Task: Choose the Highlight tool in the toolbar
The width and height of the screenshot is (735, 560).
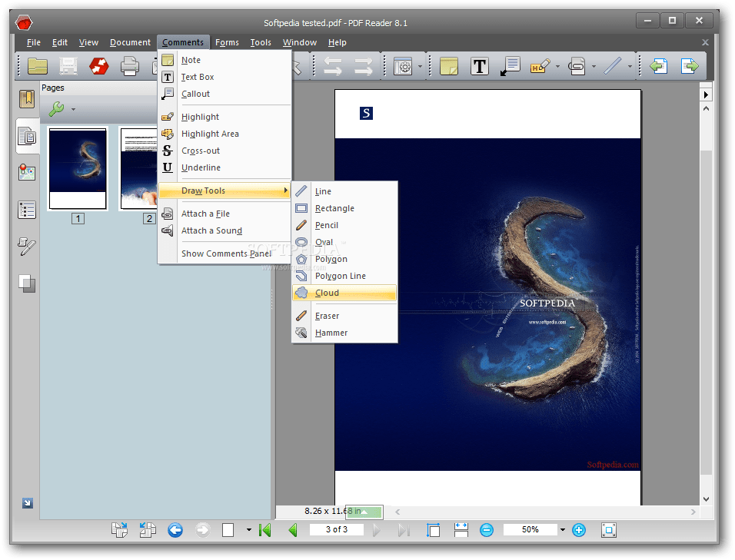Action: (540, 66)
